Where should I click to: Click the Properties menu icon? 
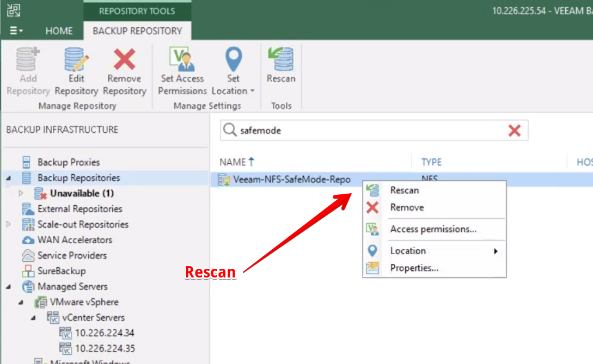[x=372, y=268]
